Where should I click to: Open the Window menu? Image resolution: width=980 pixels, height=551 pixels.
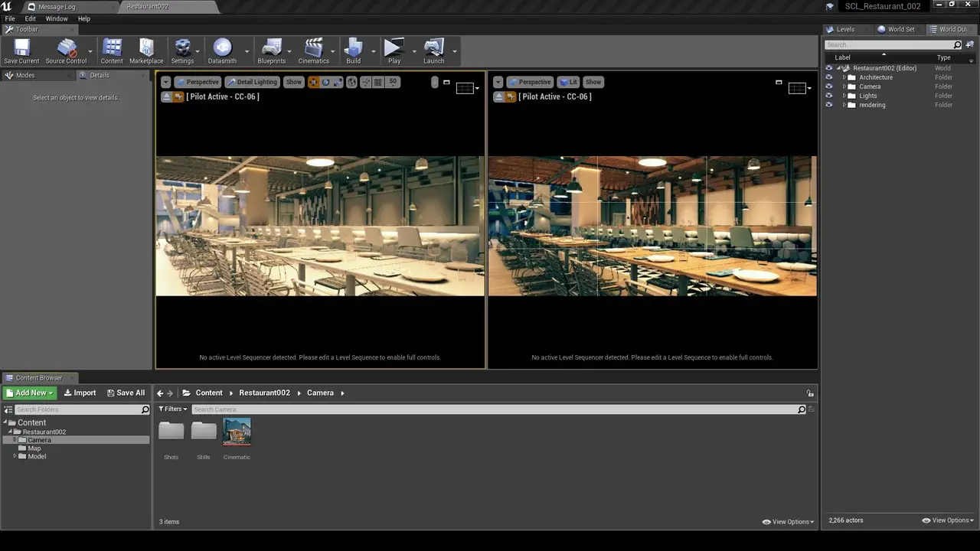(x=57, y=18)
